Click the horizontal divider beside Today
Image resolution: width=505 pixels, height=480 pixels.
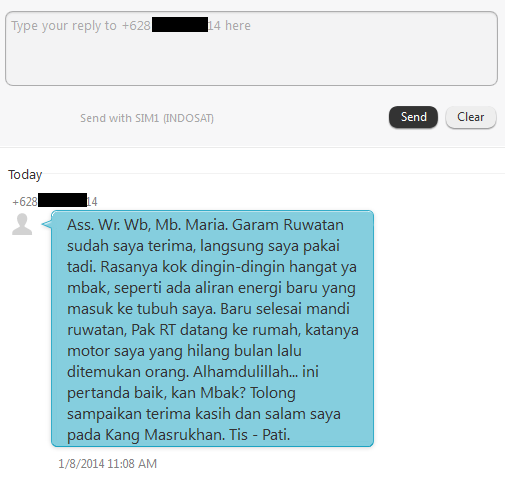pyautogui.click(x=273, y=173)
